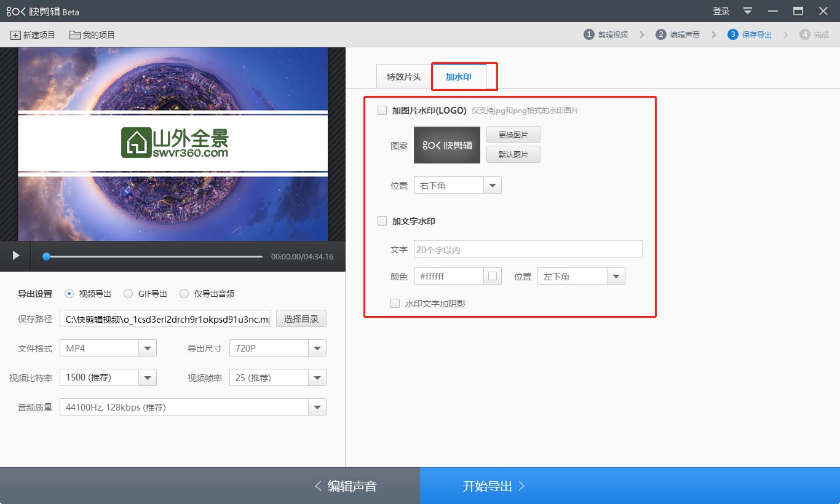Screen dimensions: 840x504
Task: Go to step 1 剪辑视频
Action: (606, 35)
